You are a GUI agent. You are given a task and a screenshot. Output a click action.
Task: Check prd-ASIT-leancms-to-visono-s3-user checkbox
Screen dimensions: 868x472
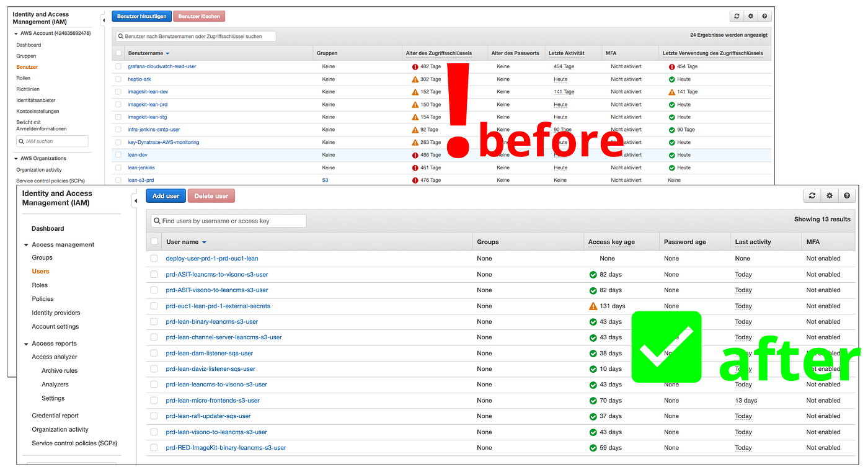click(x=154, y=274)
